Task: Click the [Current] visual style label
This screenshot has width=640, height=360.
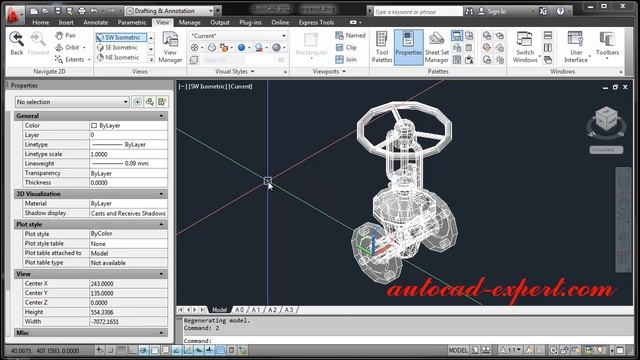Action: pyautogui.click(x=241, y=87)
